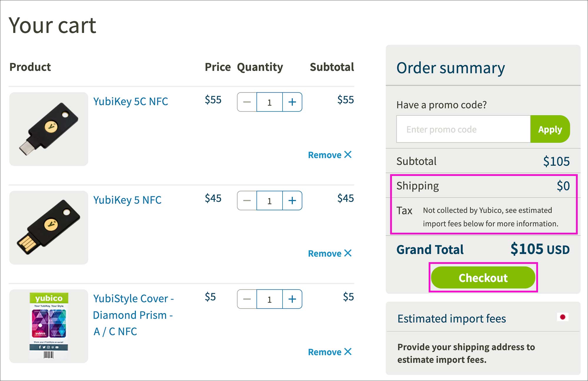Decrease YubiStyle Cover quantity with minus
Viewport: 588px width, 381px height.
coord(247,299)
